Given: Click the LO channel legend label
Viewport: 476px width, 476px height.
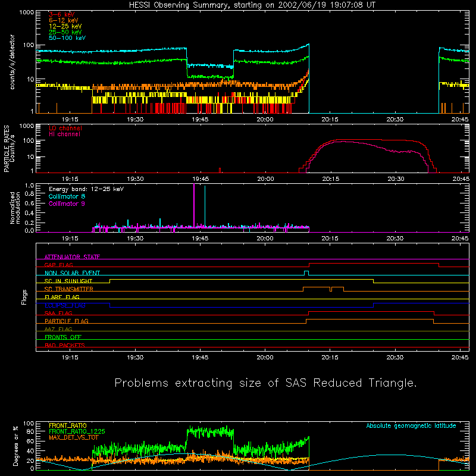Looking at the screenshot, I should tap(65, 128).
